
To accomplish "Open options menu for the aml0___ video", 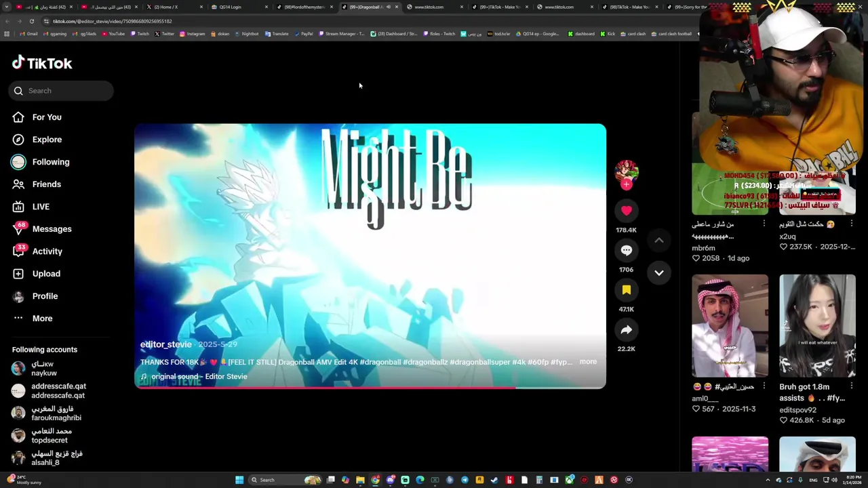I will (x=764, y=386).
